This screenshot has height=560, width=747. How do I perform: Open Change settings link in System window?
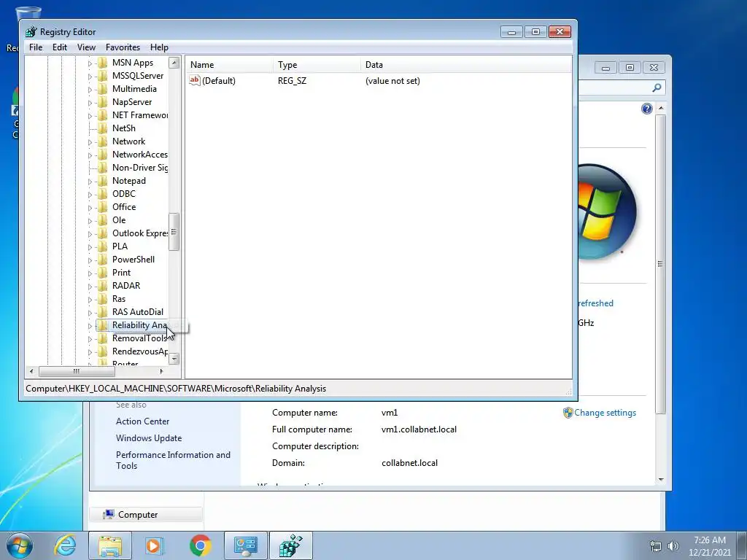tap(605, 413)
